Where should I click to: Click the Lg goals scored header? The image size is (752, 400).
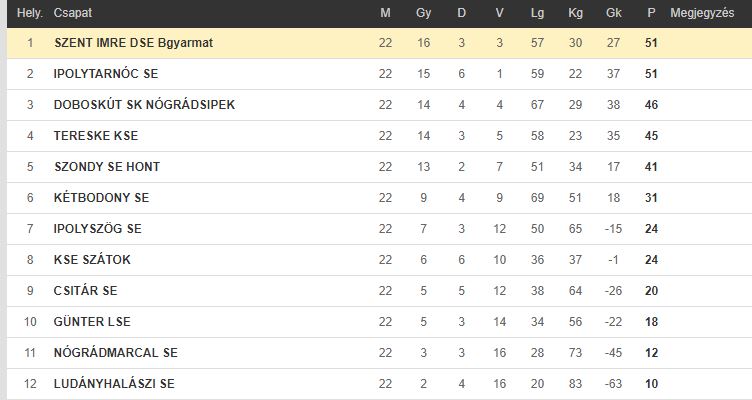[x=537, y=13]
